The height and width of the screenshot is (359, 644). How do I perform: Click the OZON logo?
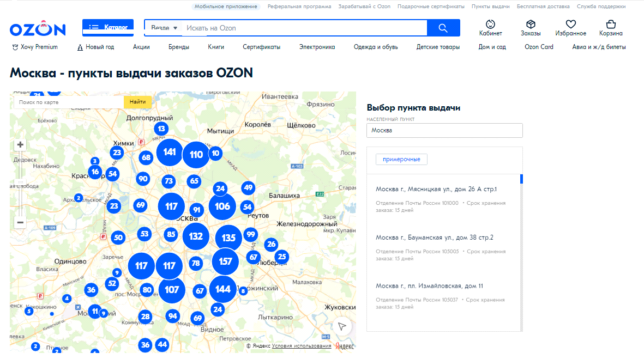[37, 29]
